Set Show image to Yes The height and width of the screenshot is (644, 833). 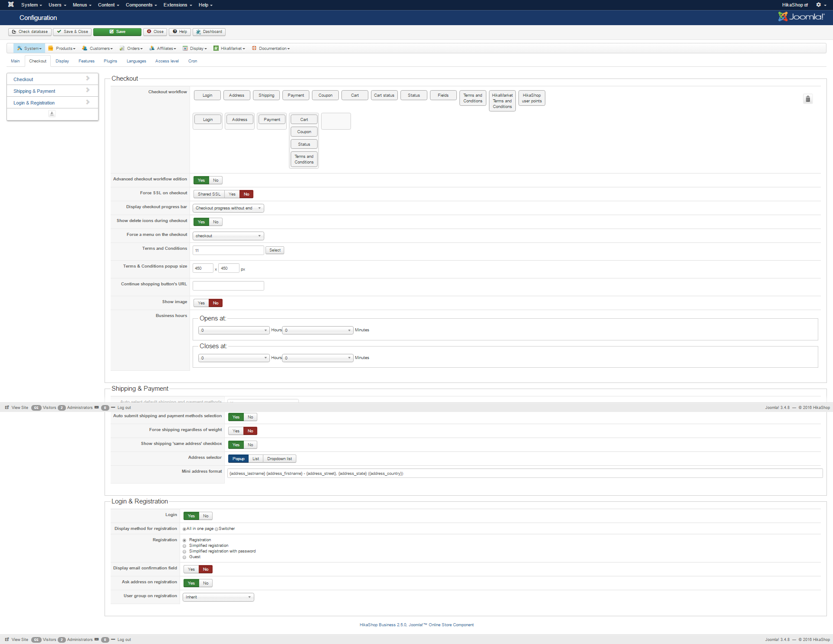[201, 303]
